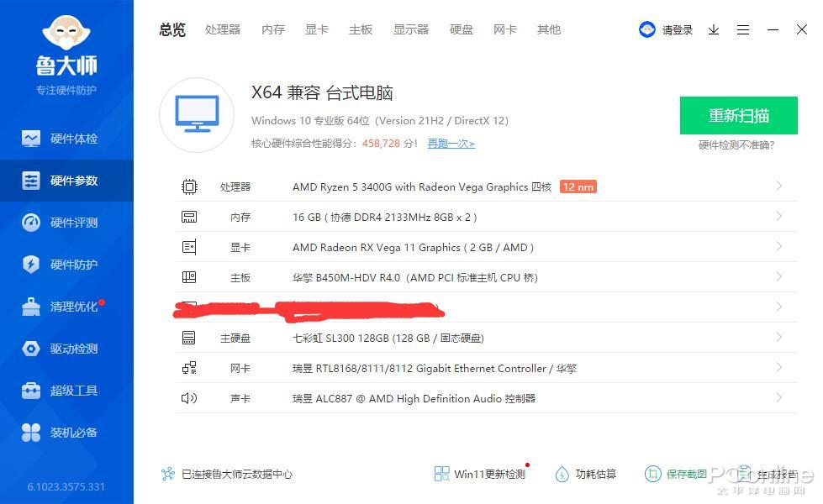The image size is (823, 504).
Task: Switch to the top 网卡 tab
Action: 505,29
